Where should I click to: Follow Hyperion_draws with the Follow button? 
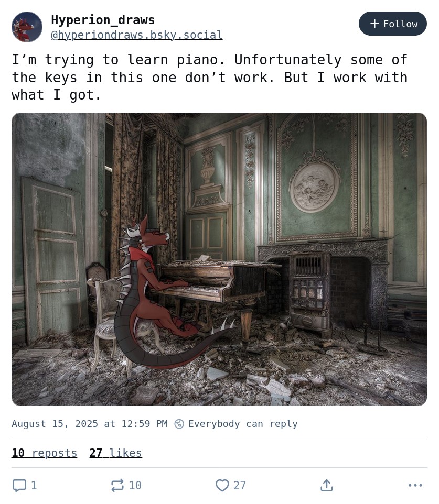(x=393, y=24)
